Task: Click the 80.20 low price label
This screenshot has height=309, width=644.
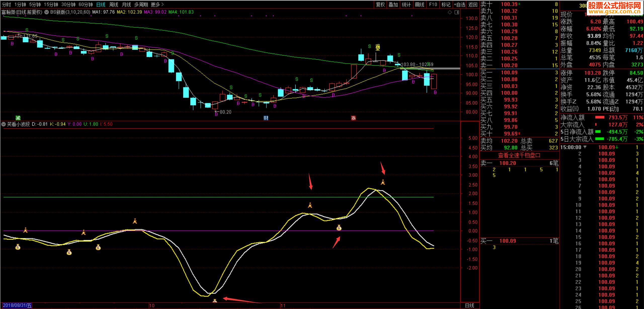Action: coord(225,112)
